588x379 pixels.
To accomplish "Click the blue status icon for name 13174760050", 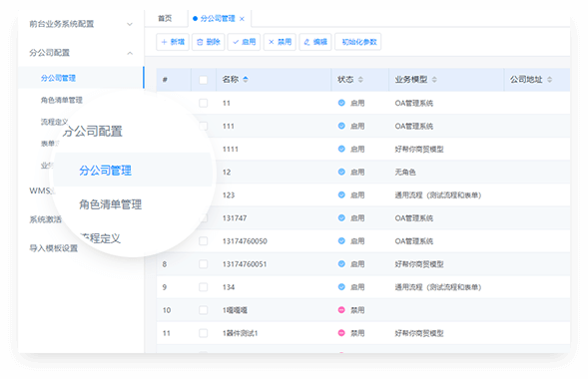I will click(x=341, y=240).
